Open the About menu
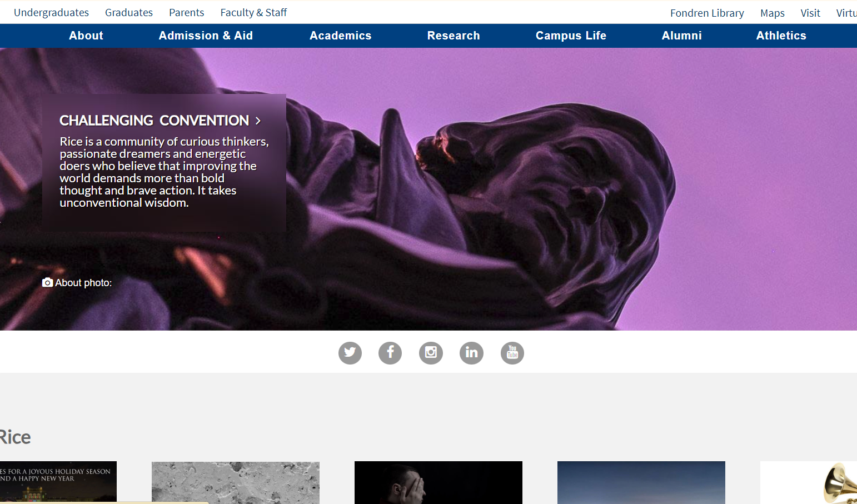The height and width of the screenshot is (504, 857). pos(86,36)
